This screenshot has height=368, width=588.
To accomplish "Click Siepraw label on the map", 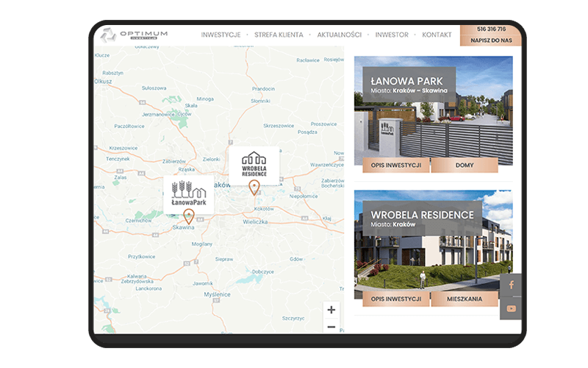I will point(224,260).
